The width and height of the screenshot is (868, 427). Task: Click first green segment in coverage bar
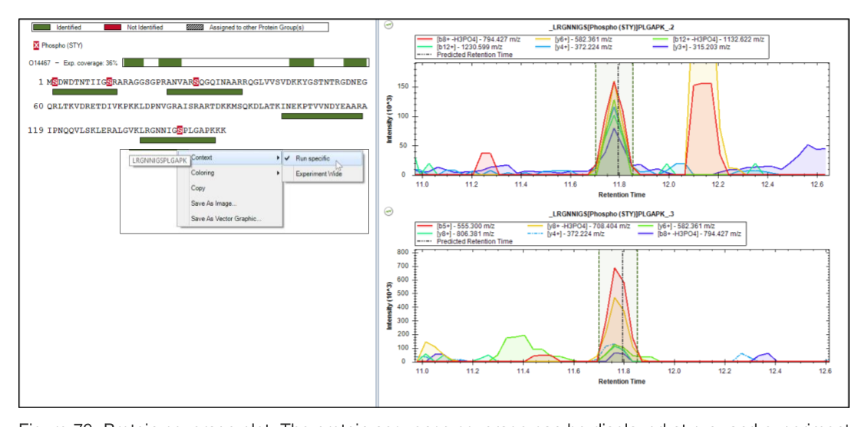(x=134, y=62)
